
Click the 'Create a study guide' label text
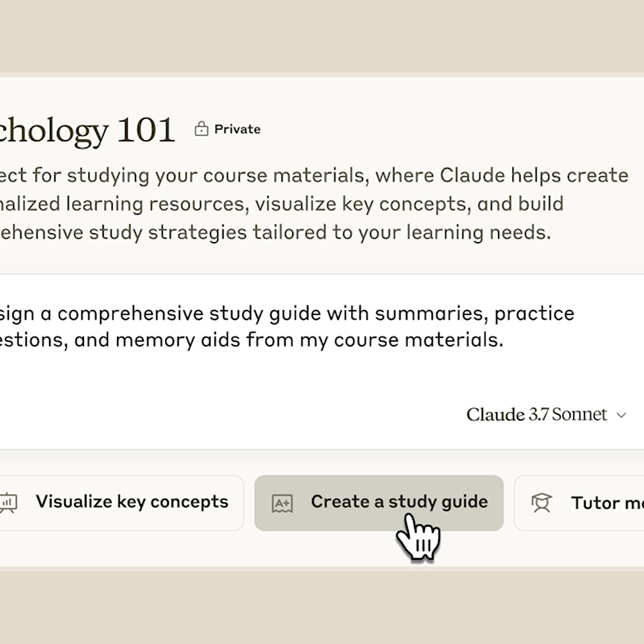pos(400,502)
